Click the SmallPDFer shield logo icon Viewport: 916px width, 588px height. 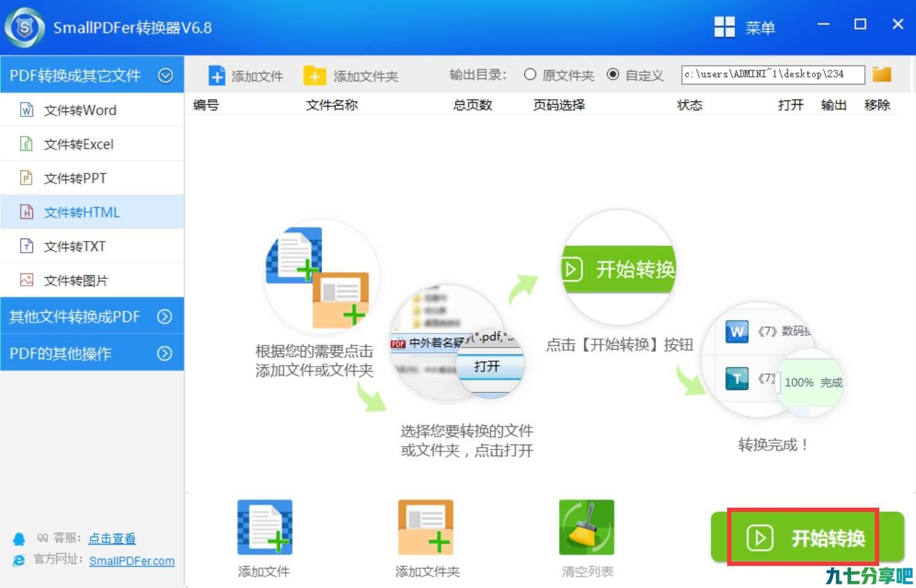coord(25,28)
